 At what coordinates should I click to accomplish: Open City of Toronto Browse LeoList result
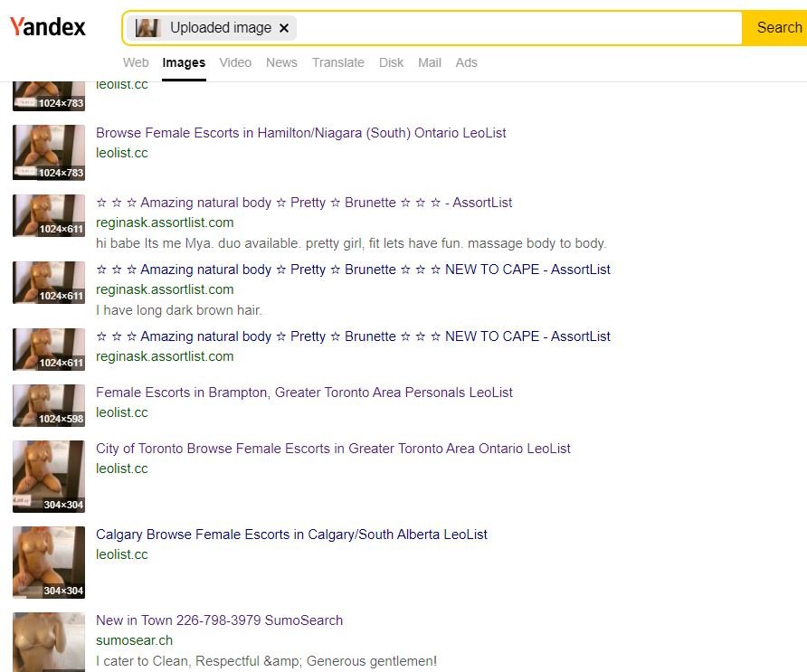pyautogui.click(x=333, y=449)
